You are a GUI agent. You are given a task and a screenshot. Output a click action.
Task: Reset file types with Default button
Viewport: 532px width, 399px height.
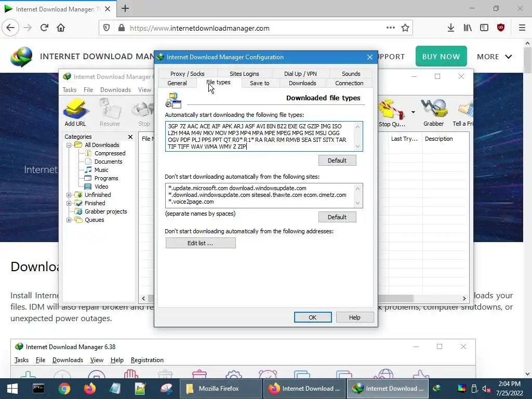click(x=337, y=161)
